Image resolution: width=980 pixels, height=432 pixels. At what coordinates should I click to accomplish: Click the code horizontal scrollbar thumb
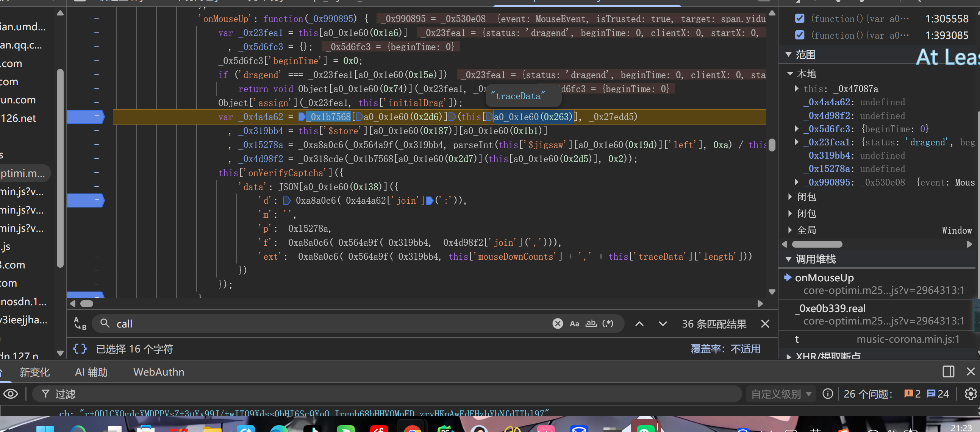pos(87,304)
